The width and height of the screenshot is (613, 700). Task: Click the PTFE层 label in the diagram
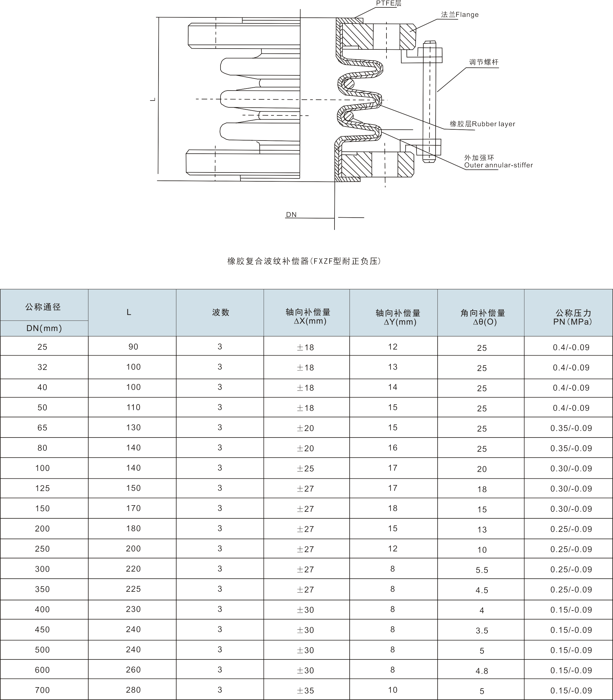[388, 3]
